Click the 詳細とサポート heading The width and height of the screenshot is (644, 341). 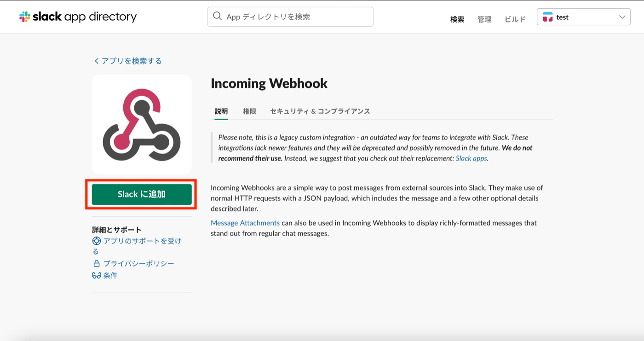117,230
